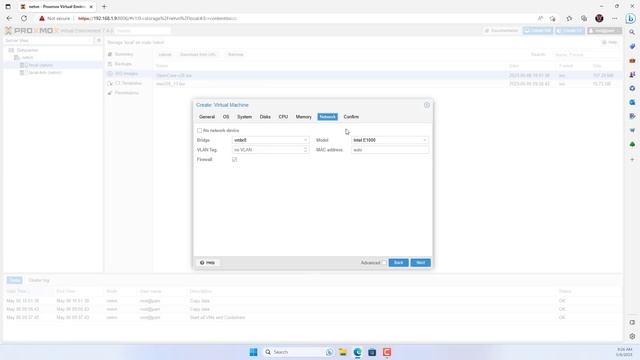The image size is (640, 360).
Task: Open the Edge settings ellipsis menu
Action: coord(615,18)
